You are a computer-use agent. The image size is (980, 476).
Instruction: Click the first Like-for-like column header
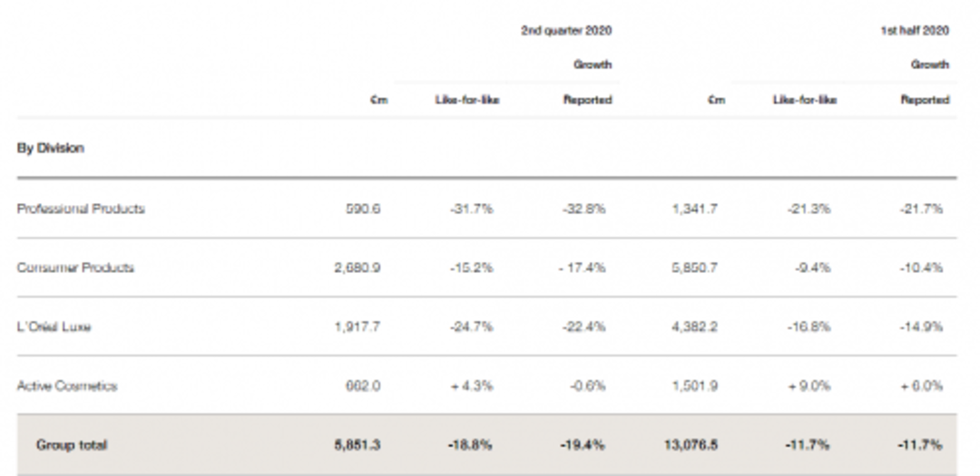(466, 100)
